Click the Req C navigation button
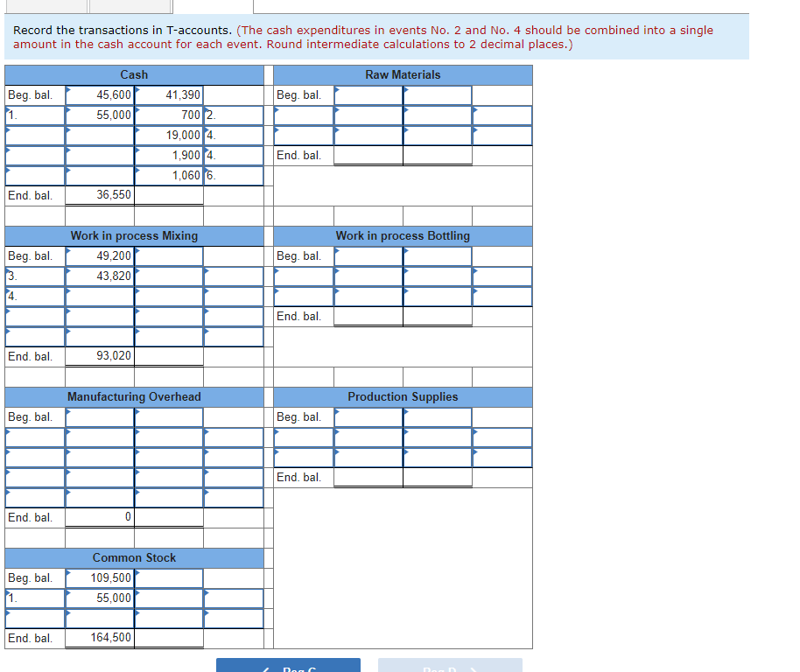800x672 pixels. point(288,665)
